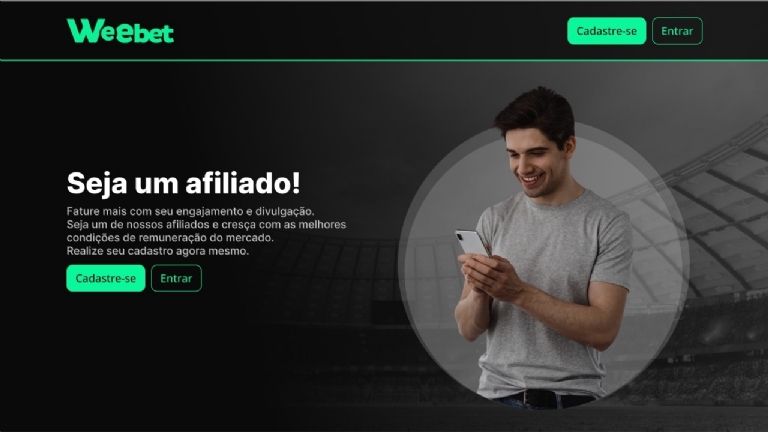Screen dimensions: 768x432
Task: Click the Weebet logo in the header
Action: click(120, 31)
